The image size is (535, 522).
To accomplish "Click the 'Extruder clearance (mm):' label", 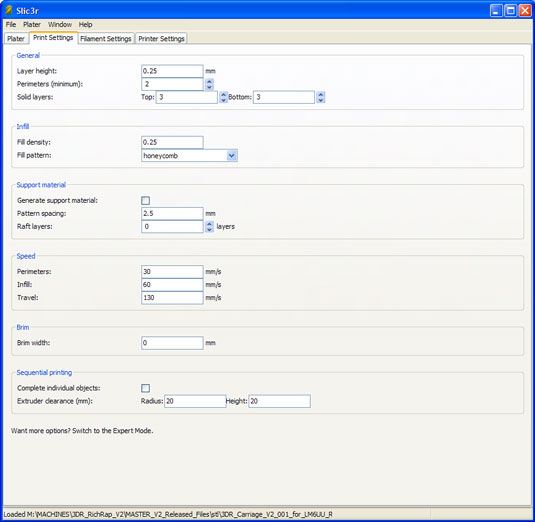I will pos(55,401).
